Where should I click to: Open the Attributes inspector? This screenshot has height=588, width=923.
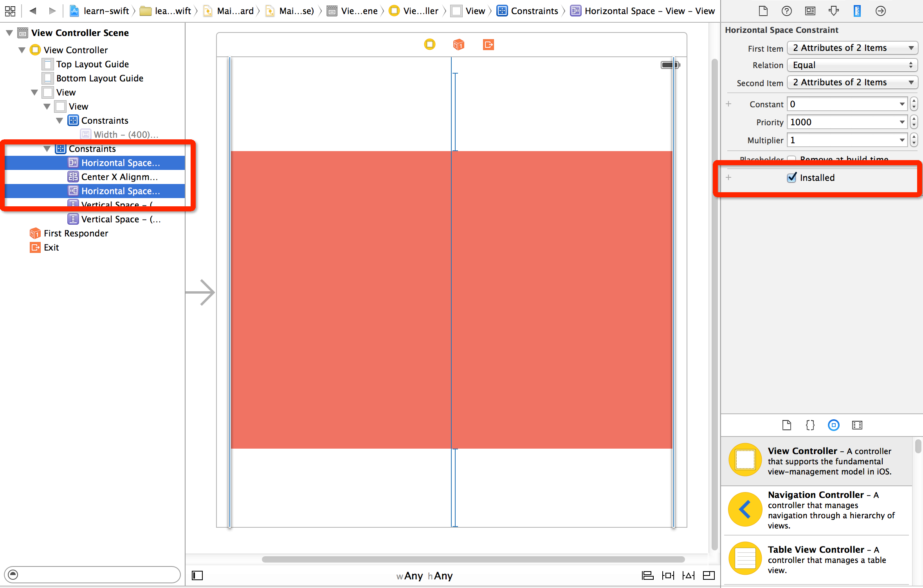833,11
